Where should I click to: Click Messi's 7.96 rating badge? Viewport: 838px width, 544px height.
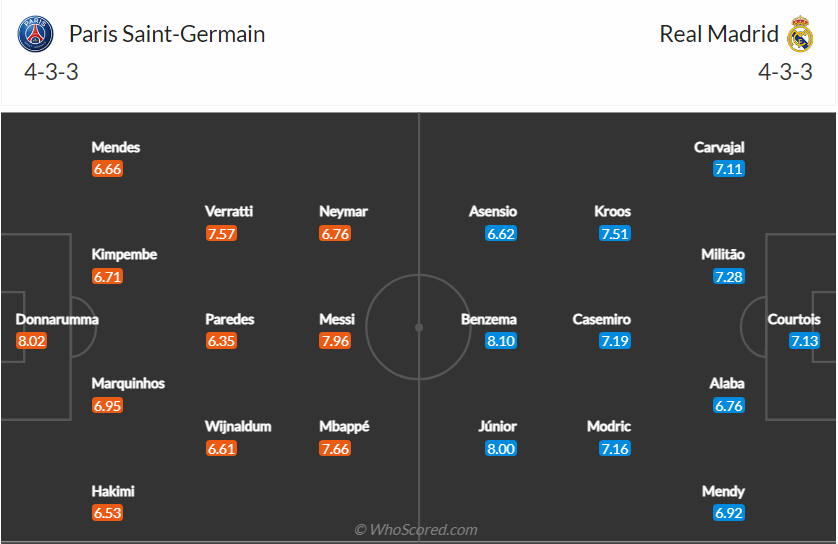point(335,341)
